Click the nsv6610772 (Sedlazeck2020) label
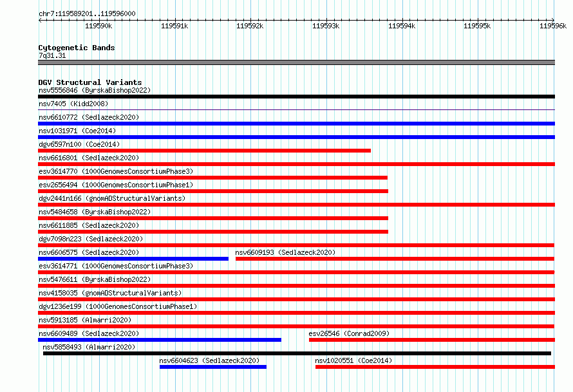The height and width of the screenshot is (392, 573). 89,117
